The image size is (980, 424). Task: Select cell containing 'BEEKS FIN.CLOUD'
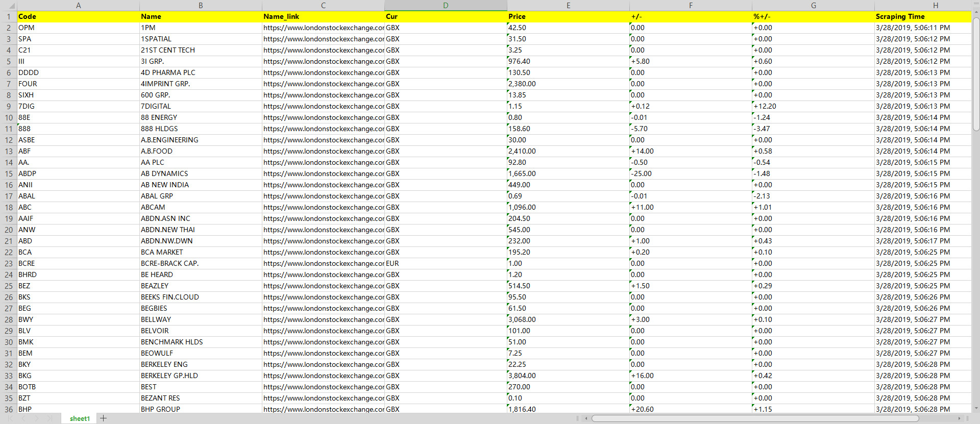click(201, 297)
